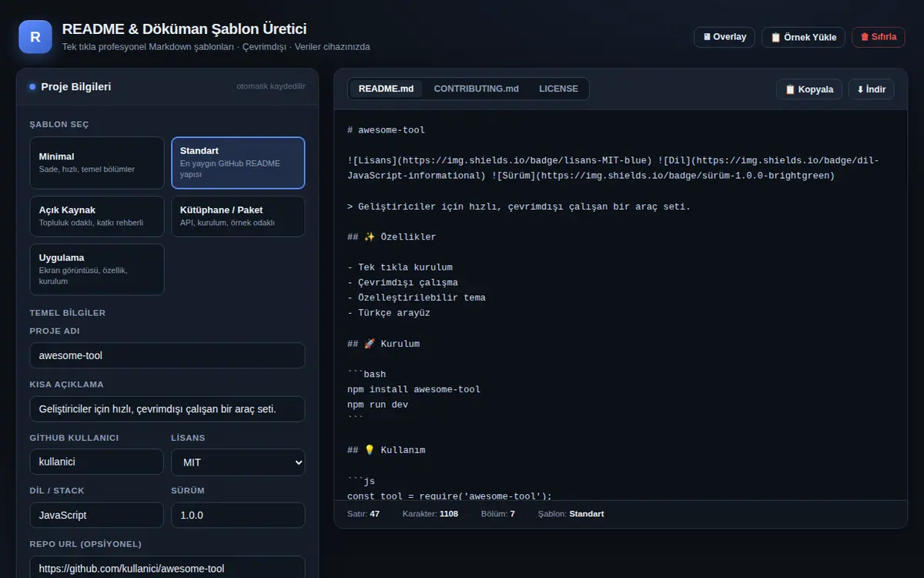Click the '- Türkçe arayüz' line
Image resolution: width=924 pixels, height=578 pixels.
pos(389,313)
